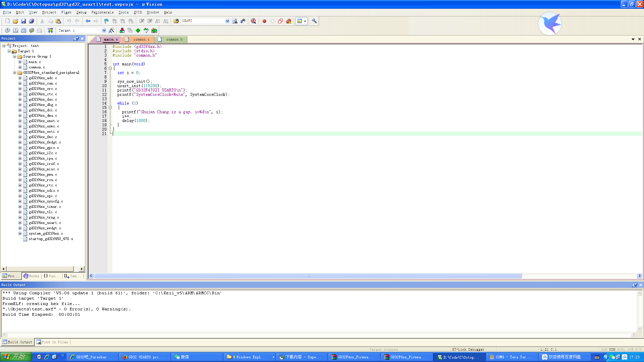
Task: Toggle the bookmark flag icon
Action: (x=106, y=21)
